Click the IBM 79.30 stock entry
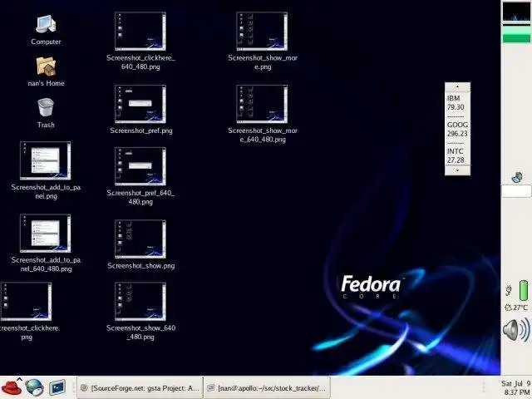This screenshot has height=399, width=532. click(x=456, y=102)
